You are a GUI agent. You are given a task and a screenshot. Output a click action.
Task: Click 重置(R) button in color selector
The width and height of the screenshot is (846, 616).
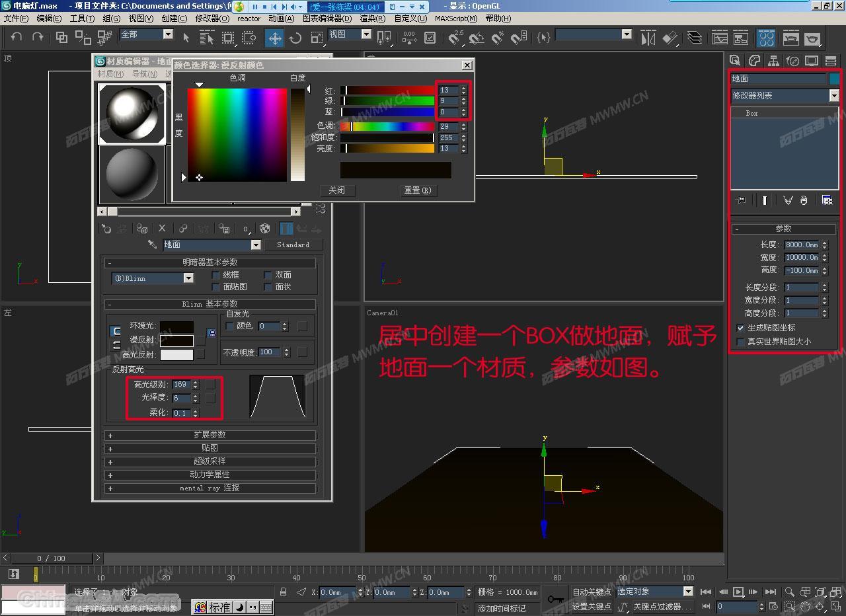coord(418,190)
